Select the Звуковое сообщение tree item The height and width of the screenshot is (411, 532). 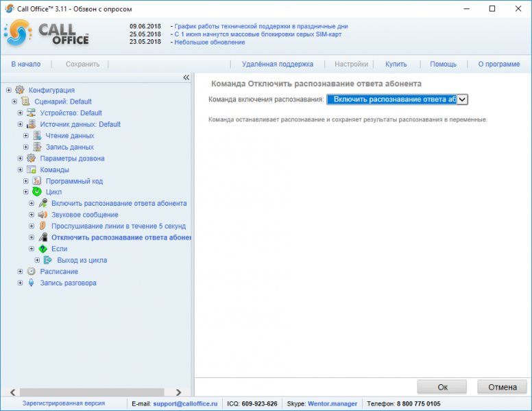(85, 215)
